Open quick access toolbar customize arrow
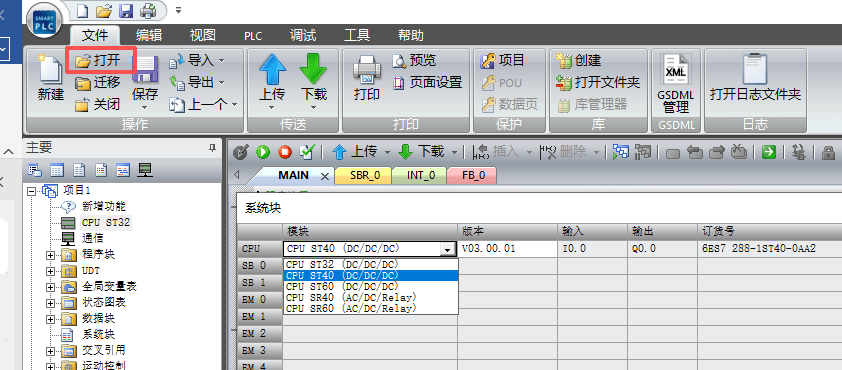Image resolution: width=842 pixels, height=370 pixels. coord(178,10)
